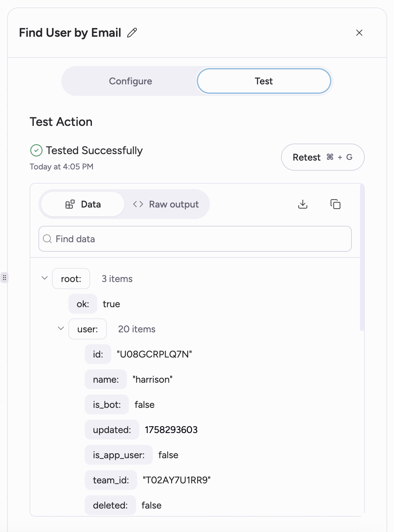Copy the output data to clipboard

(335, 204)
